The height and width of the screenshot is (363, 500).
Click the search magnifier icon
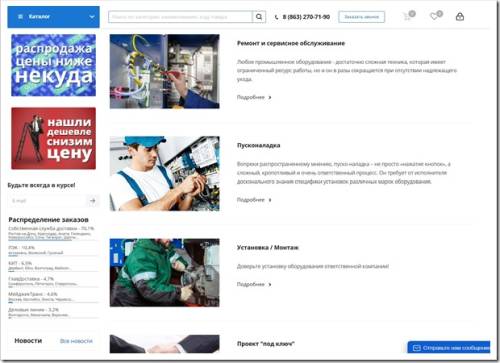tap(259, 17)
